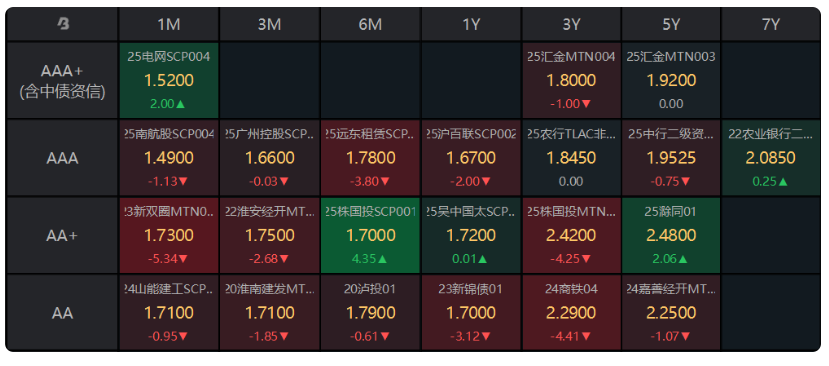Select the 20泸投01 bond cell
Image resolution: width=829 pixels, height=366 pixels.
pos(370,312)
